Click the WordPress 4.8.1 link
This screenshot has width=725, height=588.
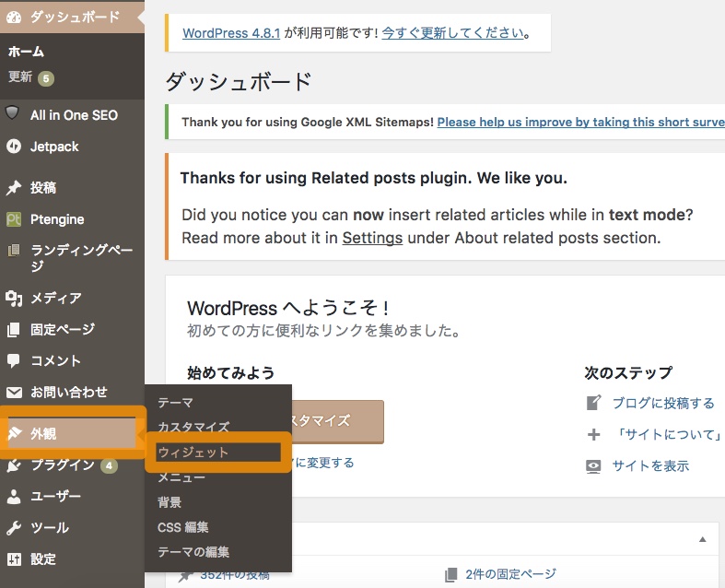click(x=231, y=33)
